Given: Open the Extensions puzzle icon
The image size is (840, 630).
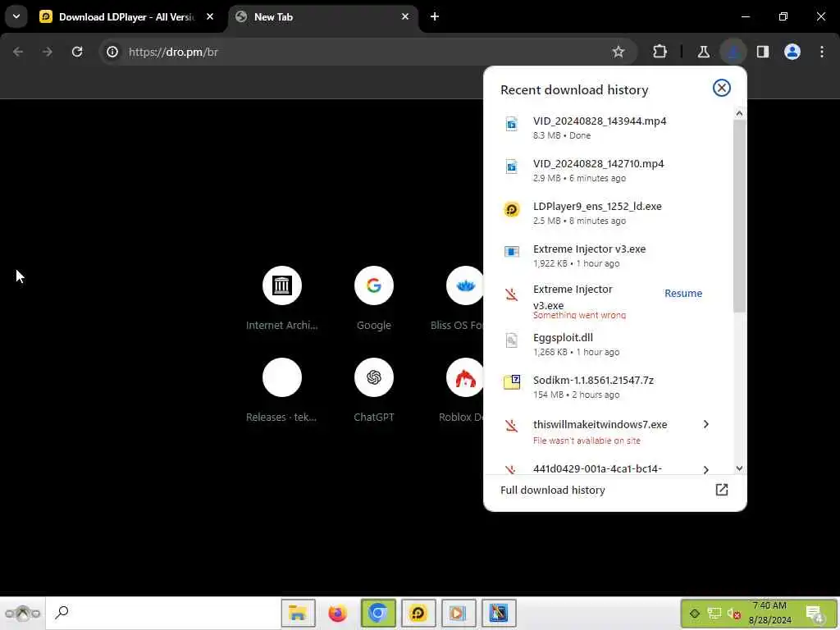Looking at the screenshot, I should (x=660, y=52).
